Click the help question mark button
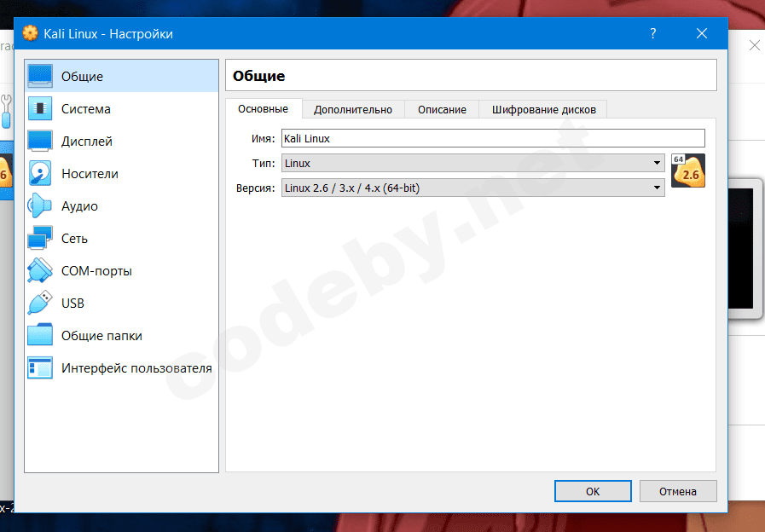 652,33
